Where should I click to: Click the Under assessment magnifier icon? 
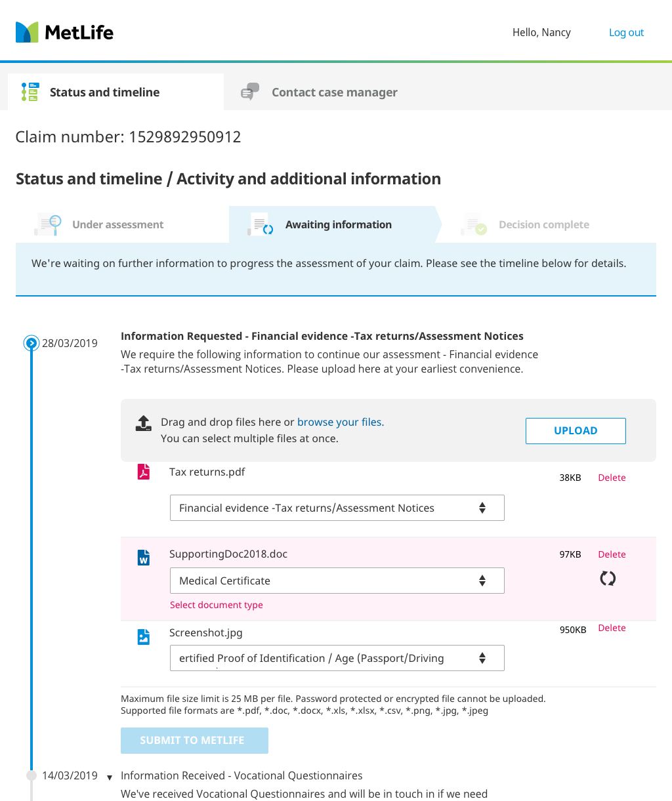[x=48, y=224]
